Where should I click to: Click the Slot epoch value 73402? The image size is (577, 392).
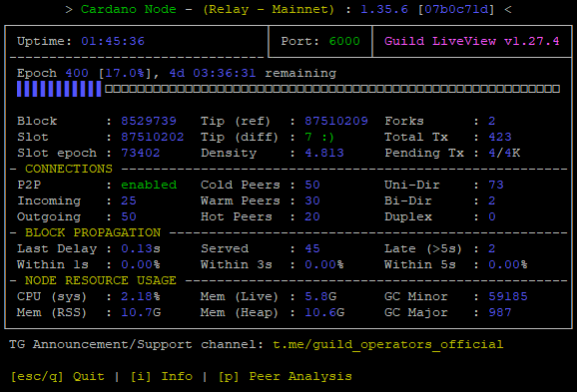(141, 153)
